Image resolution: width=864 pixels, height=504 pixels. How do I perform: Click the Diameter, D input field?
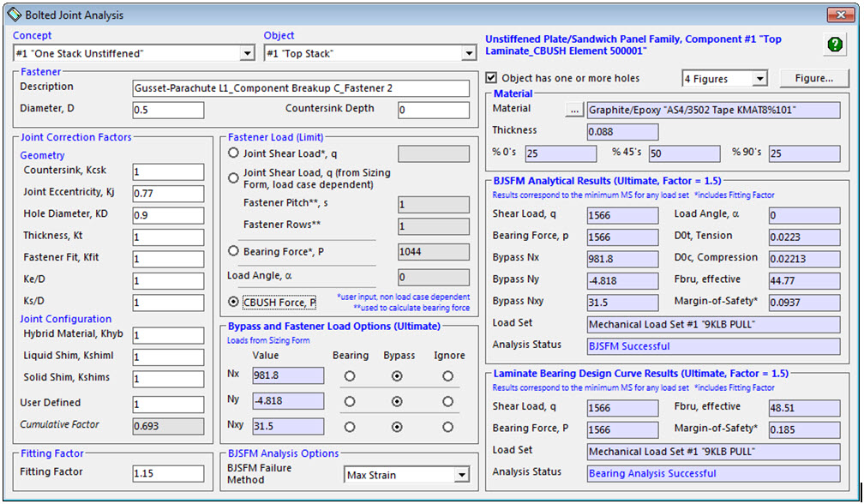click(x=168, y=110)
